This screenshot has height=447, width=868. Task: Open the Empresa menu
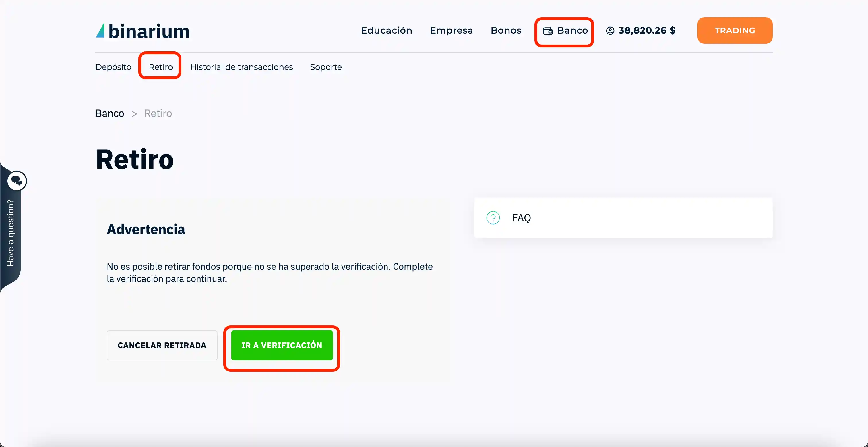coord(451,31)
